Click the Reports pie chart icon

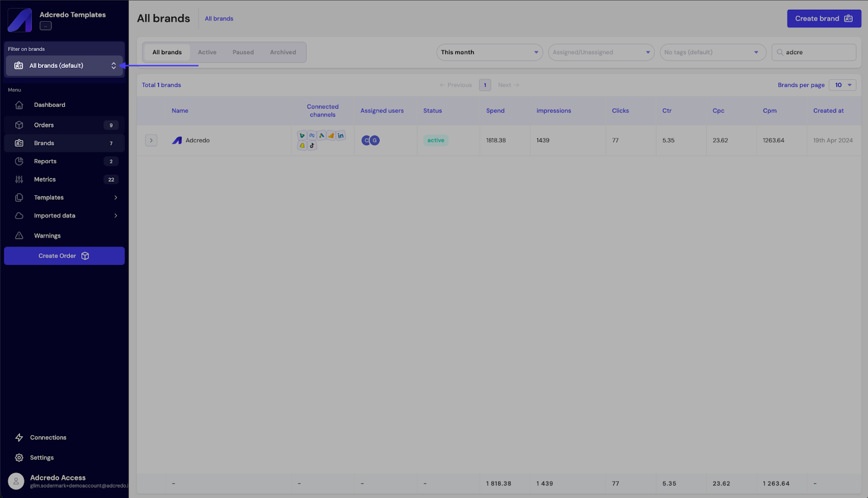19,162
